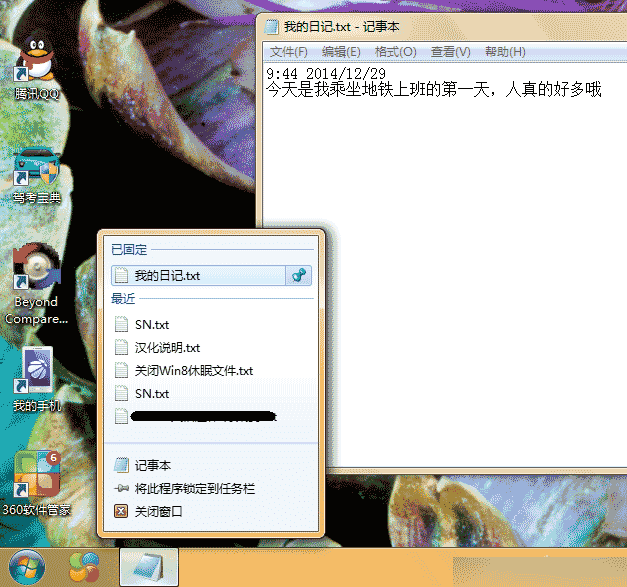Launch the Beyond Compare desktop icon
The height and width of the screenshot is (587, 627).
[x=36, y=284]
